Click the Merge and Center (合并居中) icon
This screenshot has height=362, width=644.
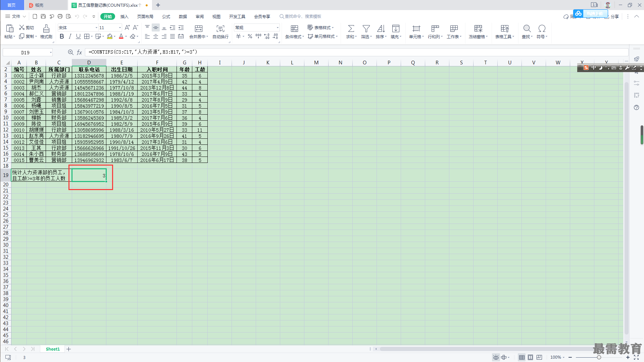(x=199, y=28)
